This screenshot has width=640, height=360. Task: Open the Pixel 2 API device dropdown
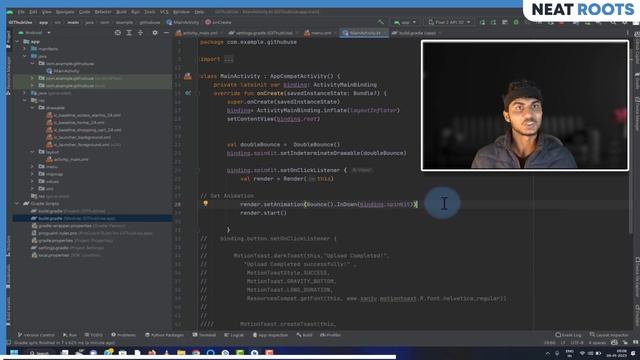[450, 22]
